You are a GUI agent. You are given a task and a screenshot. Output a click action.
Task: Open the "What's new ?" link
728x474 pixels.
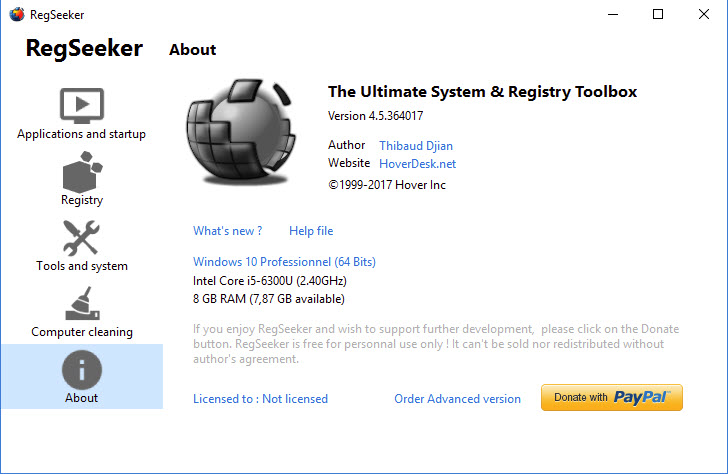(227, 231)
